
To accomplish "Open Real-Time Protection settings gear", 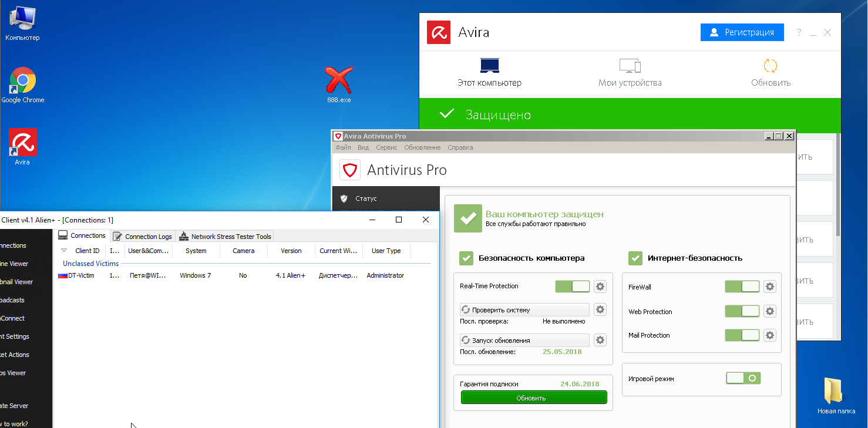I will tap(600, 287).
